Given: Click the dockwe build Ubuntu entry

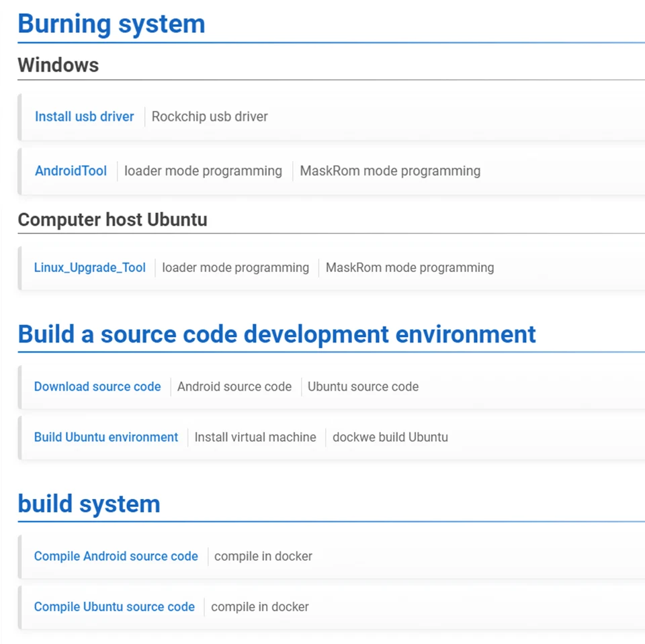Looking at the screenshot, I should click(390, 437).
